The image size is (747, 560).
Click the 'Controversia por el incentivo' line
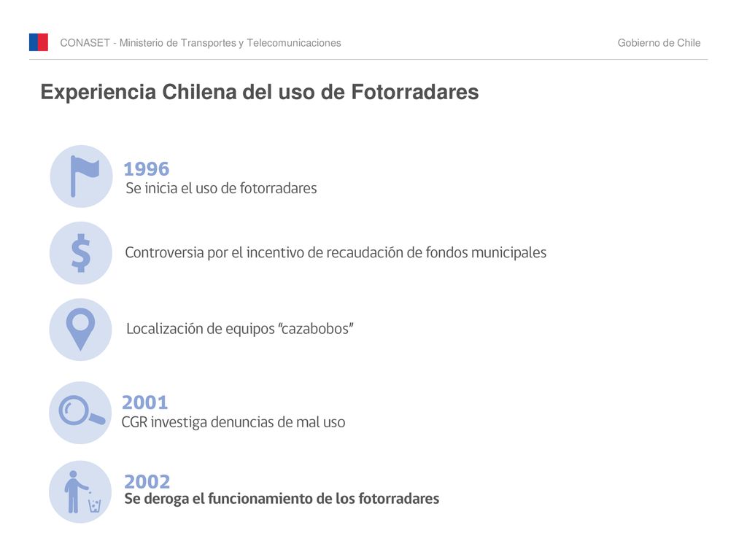pyautogui.click(x=336, y=252)
